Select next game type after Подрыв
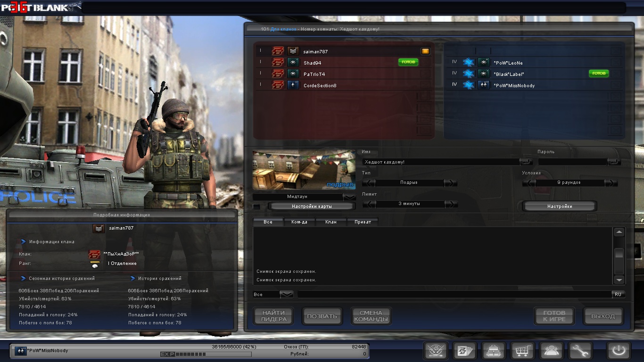Screen dimensions: 644x362 pyautogui.click(x=451, y=182)
